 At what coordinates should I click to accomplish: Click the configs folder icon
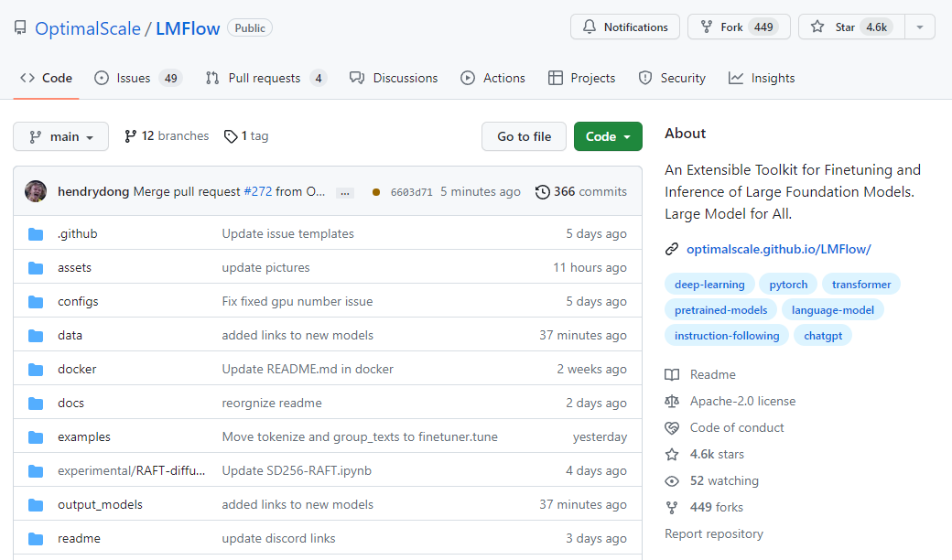36,302
